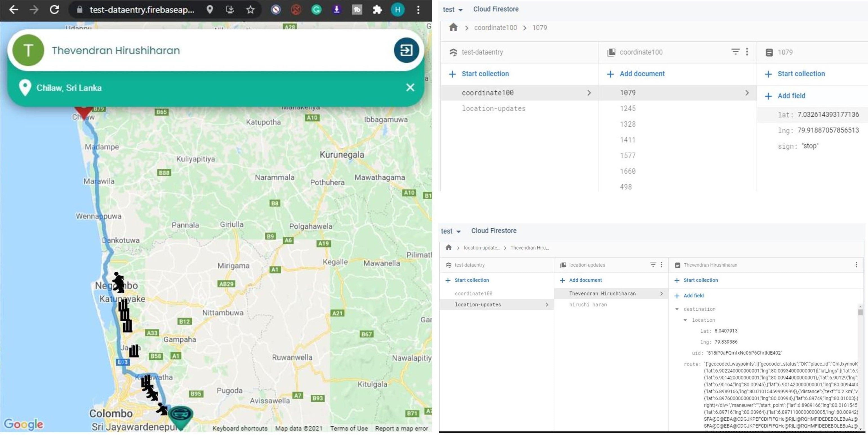Open the three-dot menu in the coordinate100 column
This screenshot has height=435, width=868.
click(747, 52)
